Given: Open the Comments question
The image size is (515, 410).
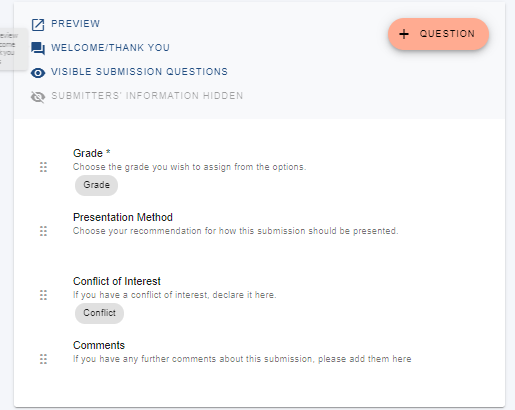Looking at the screenshot, I should point(99,345).
